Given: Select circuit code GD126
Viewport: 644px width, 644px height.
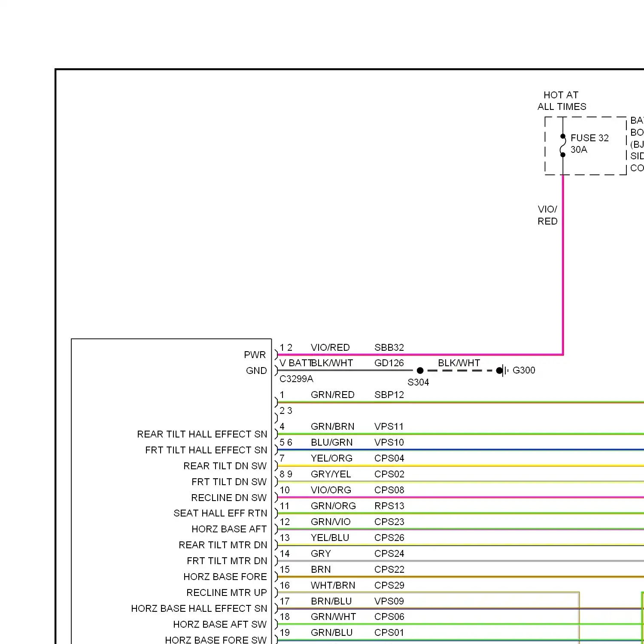Looking at the screenshot, I should pyautogui.click(x=389, y=363).
